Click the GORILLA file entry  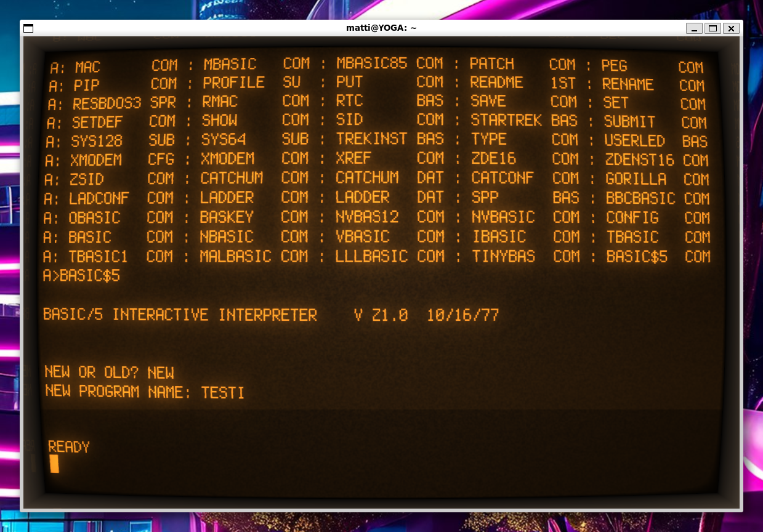point(636,179)
